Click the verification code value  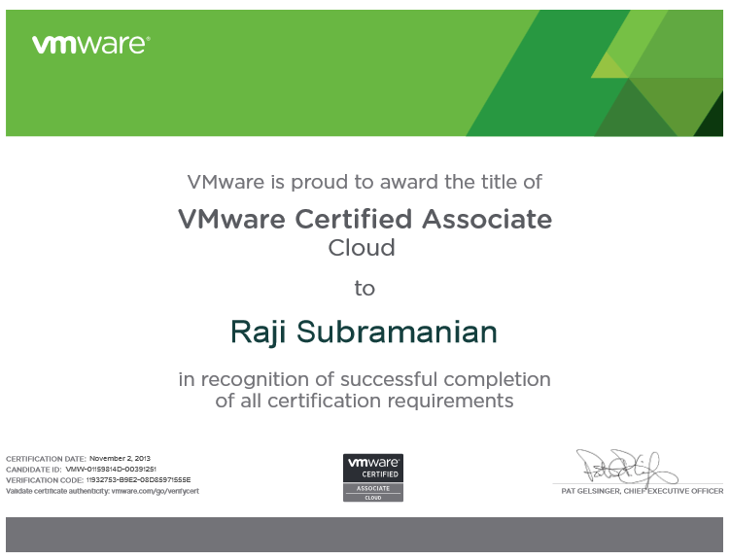138,480
